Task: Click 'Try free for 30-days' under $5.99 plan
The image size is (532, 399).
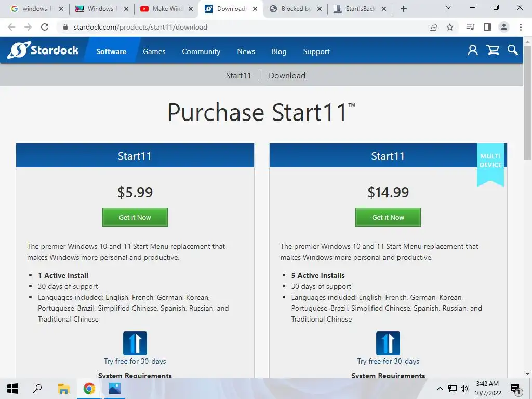Action: pyautogui.click(x=135, y=362)
